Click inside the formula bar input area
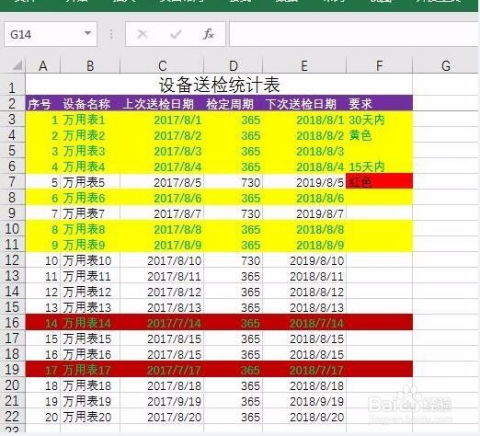 pos(354,34)
